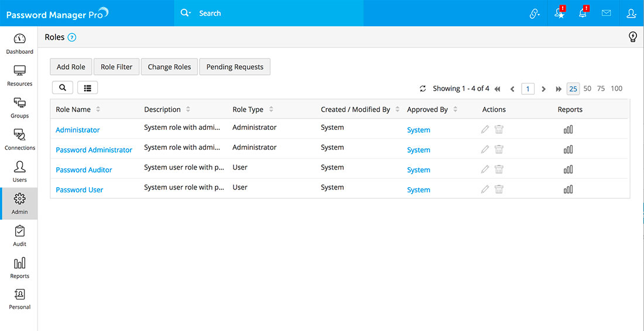Viewport: 644px width, 331px height.
Task: Open the Audit section in sidebar
Action: click(x=19, y=236)
